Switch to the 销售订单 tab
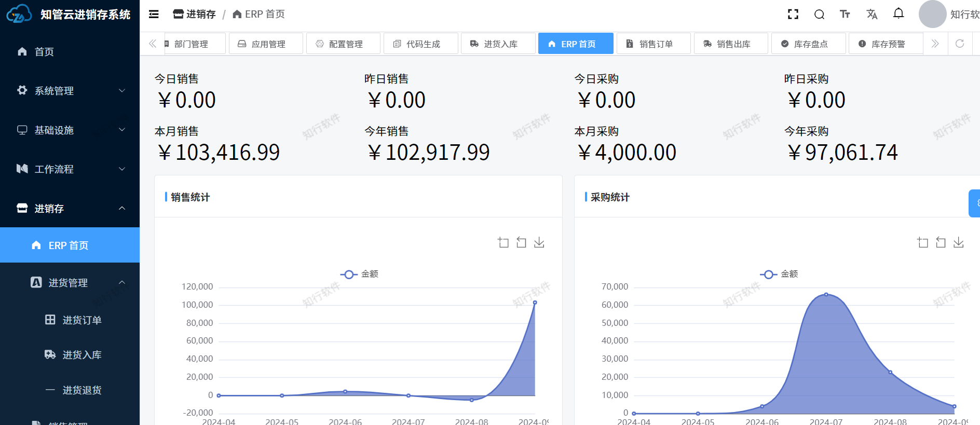This screenshot has width=980, height=425. [x=654, y=44]
